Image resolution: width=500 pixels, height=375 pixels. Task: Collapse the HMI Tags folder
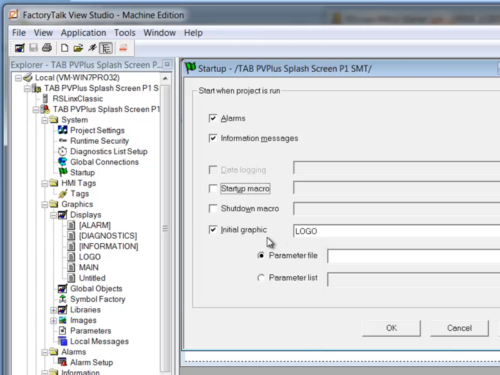(45, 183)
